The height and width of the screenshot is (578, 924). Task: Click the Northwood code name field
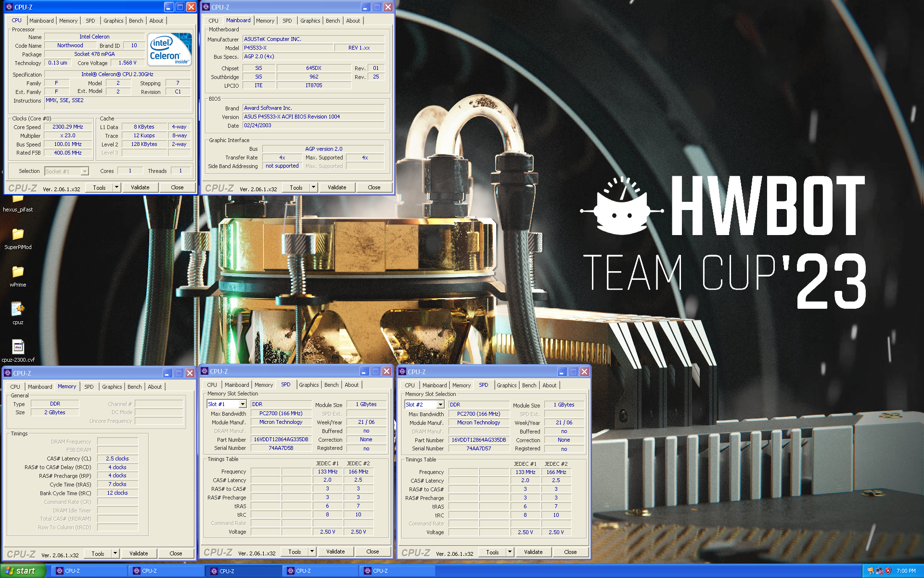pyautogui.click(x=70, y=46)
